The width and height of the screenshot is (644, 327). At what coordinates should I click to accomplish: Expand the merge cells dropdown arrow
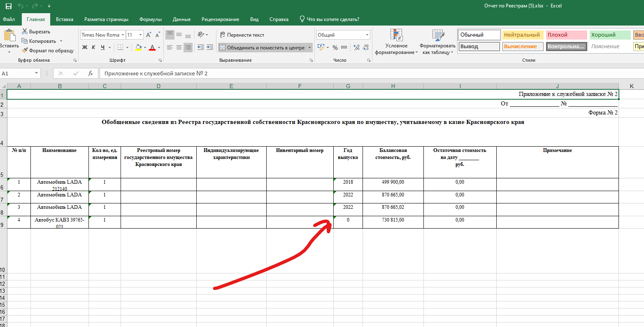click(x=309, y=48)
